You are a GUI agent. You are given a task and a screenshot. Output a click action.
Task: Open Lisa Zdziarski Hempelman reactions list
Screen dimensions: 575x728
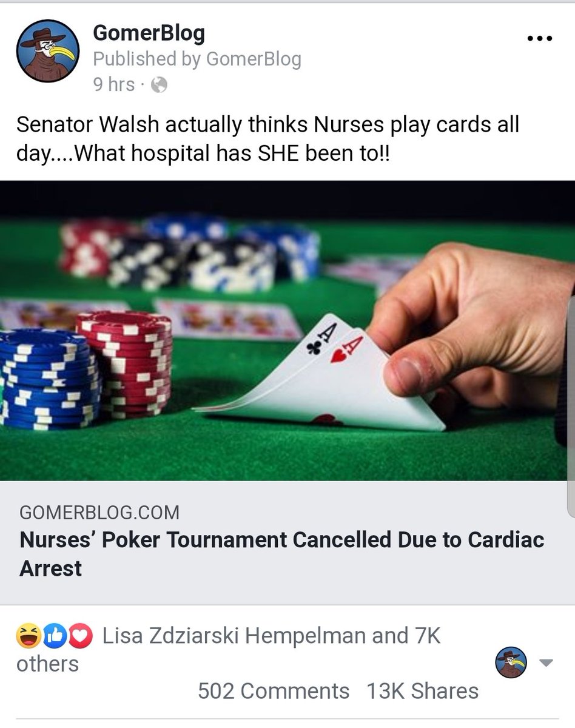(234, 636)
